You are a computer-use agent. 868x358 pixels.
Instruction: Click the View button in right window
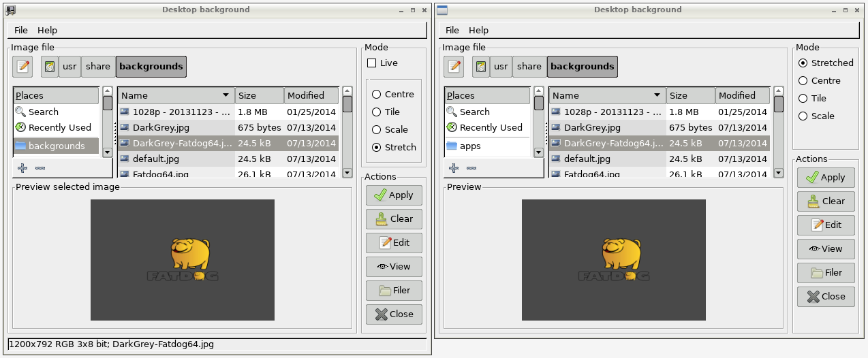[825, 248]
